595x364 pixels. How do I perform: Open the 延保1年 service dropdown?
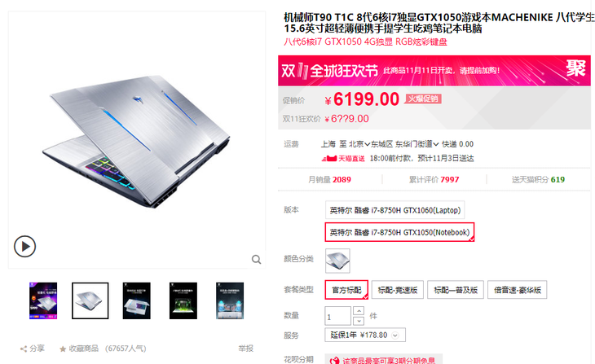(365, 335)
